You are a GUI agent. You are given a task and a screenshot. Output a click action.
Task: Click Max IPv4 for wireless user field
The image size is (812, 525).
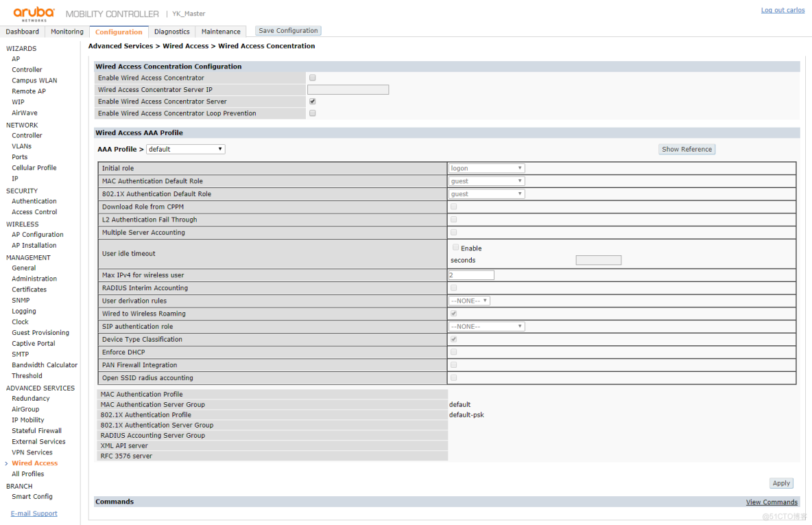coord(470,275)
